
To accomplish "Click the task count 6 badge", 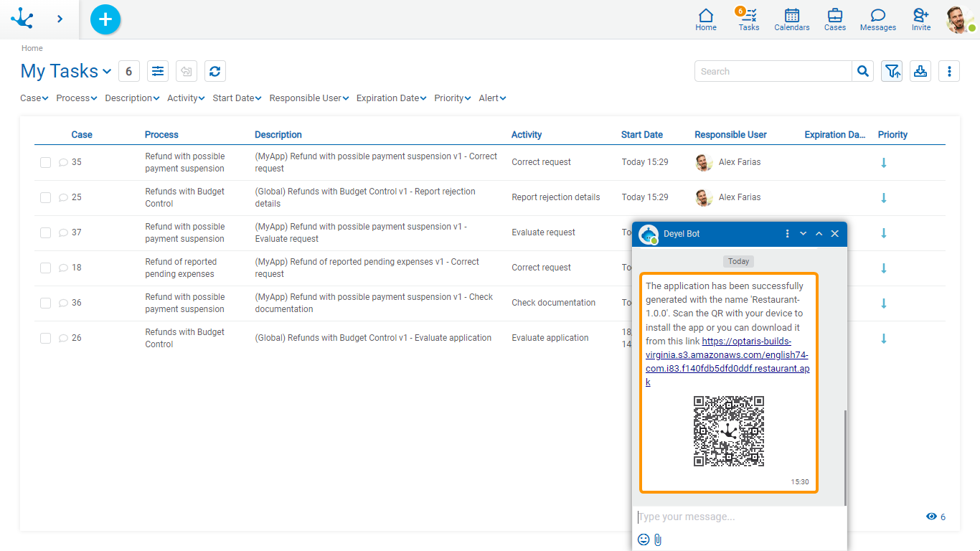I will (128, 71).
